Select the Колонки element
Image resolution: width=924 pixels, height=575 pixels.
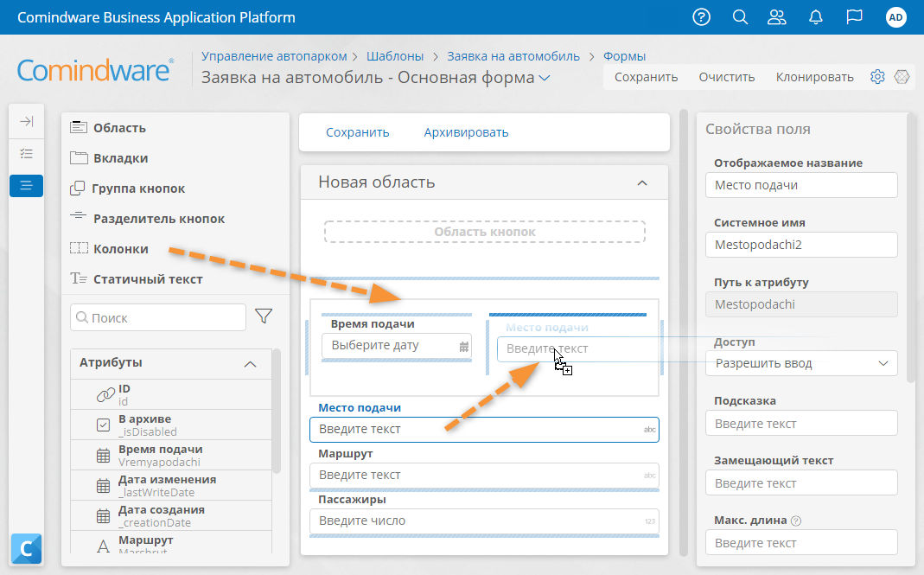point(110,249)
